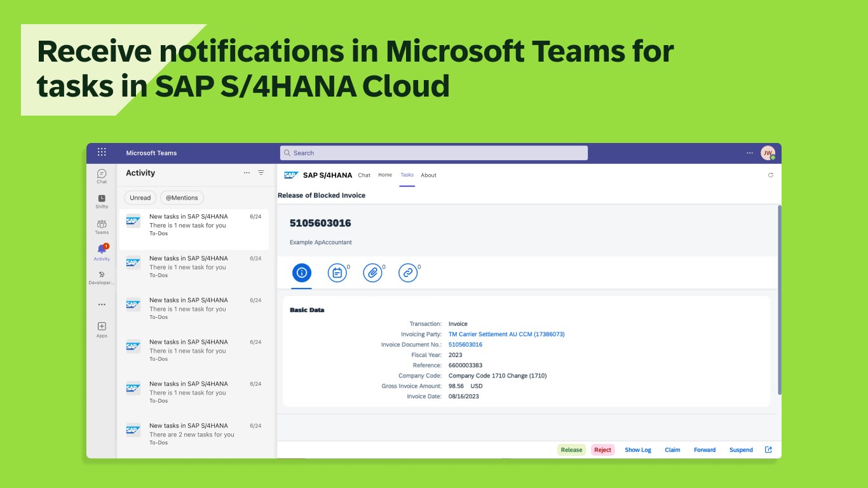The image size is (868, 488).
Task: Click the Release of Blocked Invoice title
Action: point(322,195)
